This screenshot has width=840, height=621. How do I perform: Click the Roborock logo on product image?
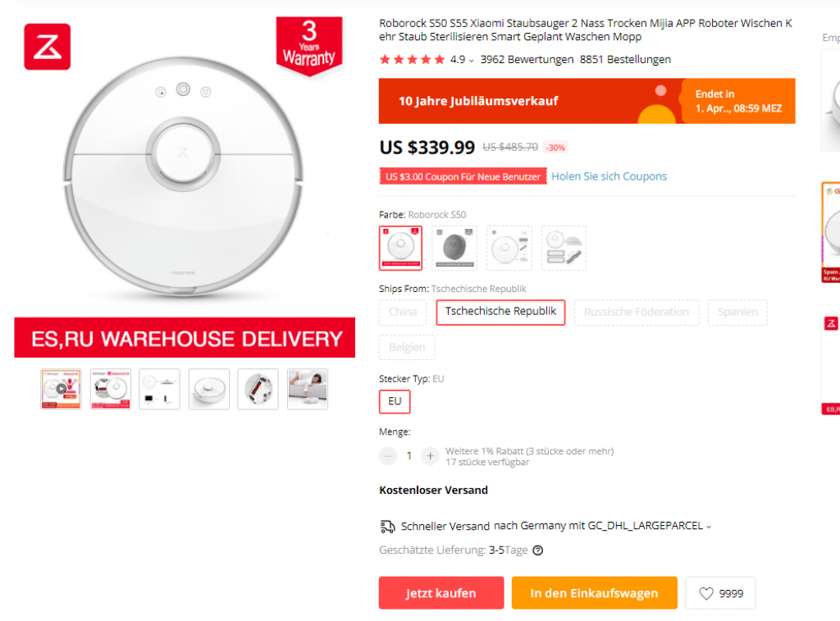[47, 47]
